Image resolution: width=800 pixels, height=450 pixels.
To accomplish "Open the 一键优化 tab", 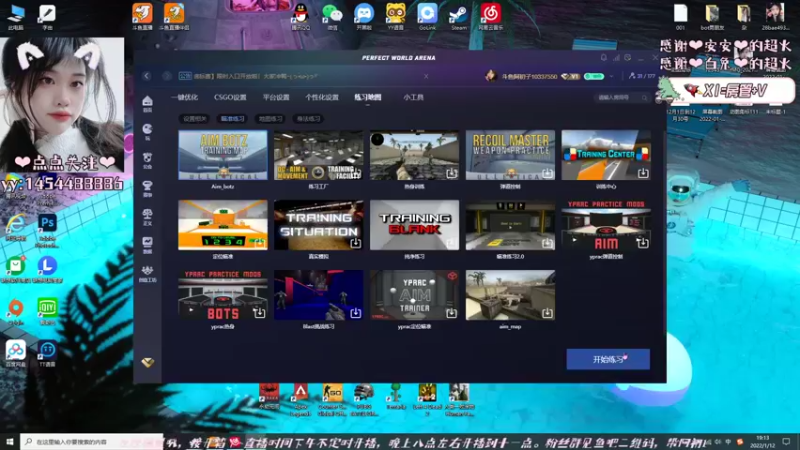I will pyautogui.click(x=184, y=97).
